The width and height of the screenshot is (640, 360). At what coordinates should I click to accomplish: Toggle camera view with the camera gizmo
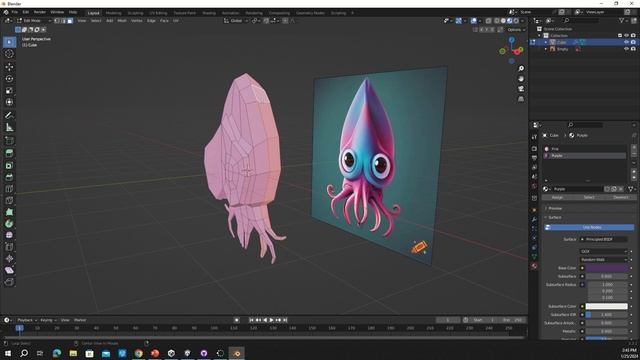(x=521, y=89)
